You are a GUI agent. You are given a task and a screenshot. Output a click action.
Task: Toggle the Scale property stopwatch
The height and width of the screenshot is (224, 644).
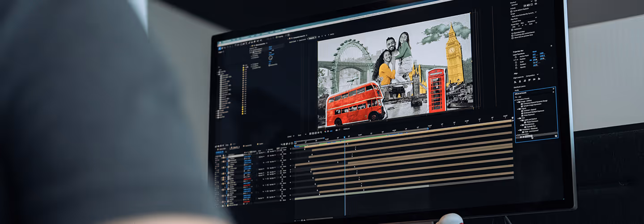click(x=516, y=62)
